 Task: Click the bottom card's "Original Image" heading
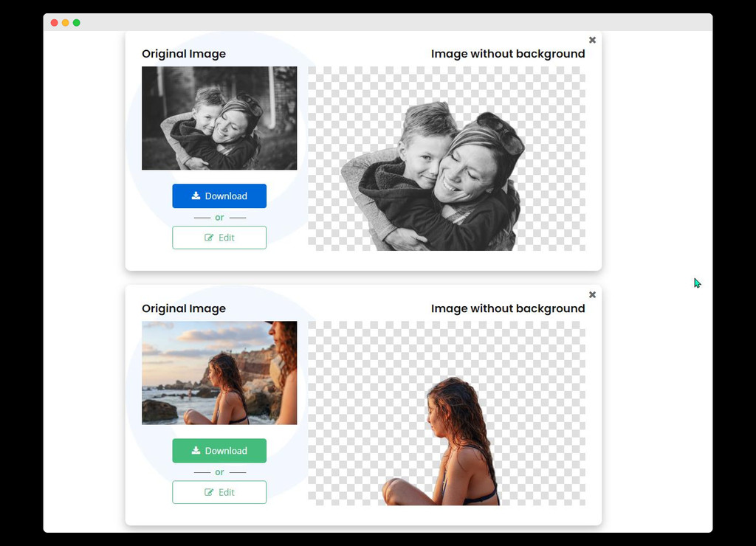184,308
